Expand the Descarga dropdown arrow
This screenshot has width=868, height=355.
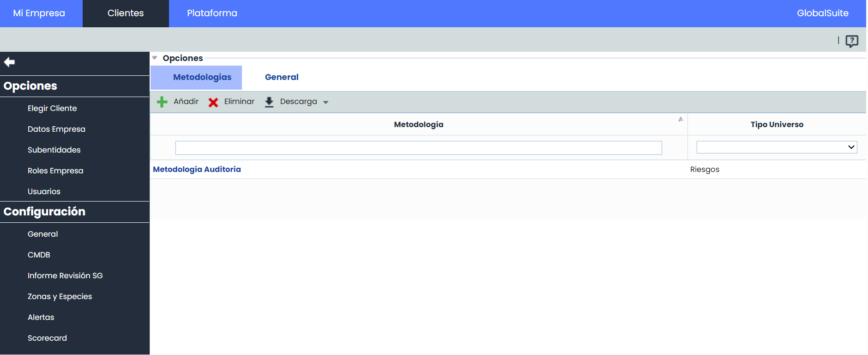(326, 103)
